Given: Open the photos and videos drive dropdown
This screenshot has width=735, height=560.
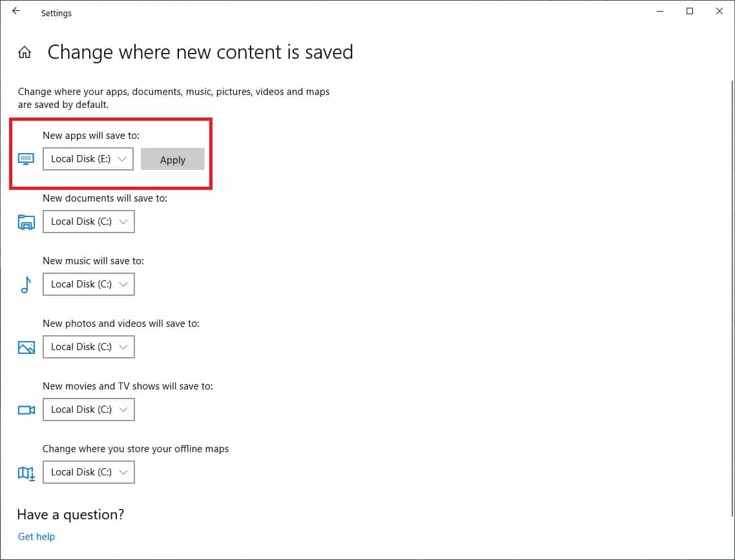Looking at the screenshot, I should tap(88, 347).
